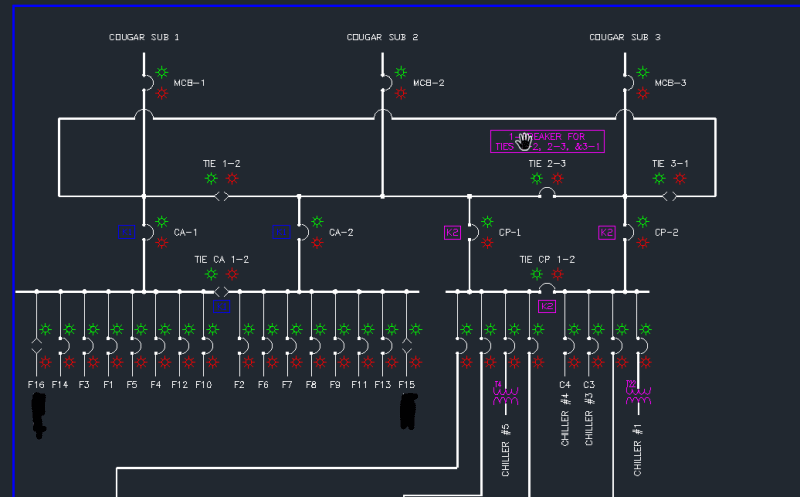This screenshot has height=497, width=800.
Task: Click red light under TIE 2-3 label
Action: [x=558, y=179]
